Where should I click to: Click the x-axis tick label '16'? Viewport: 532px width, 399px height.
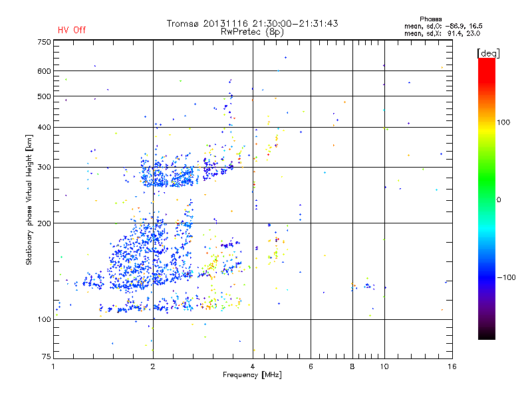[452, 366]
